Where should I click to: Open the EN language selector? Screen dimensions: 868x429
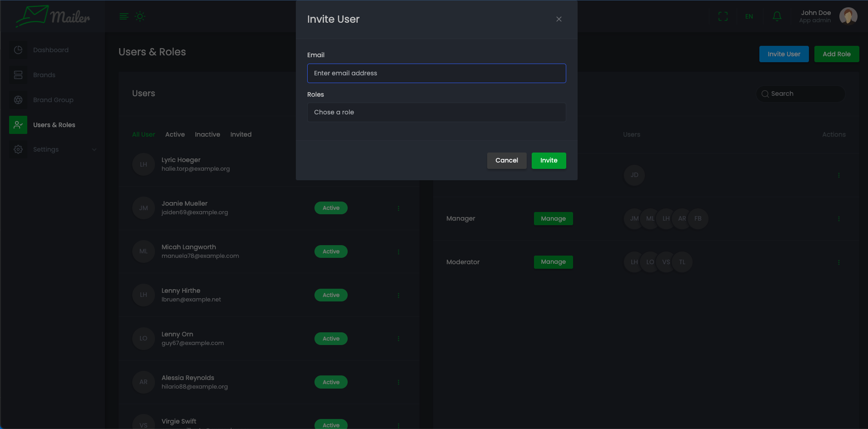(749, 17)
